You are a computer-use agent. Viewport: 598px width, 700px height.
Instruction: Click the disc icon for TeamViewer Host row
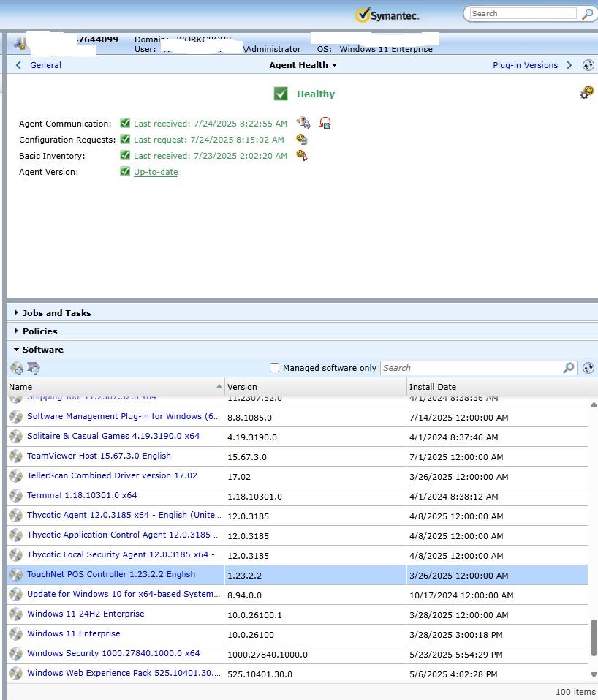(x=15, y=456)
